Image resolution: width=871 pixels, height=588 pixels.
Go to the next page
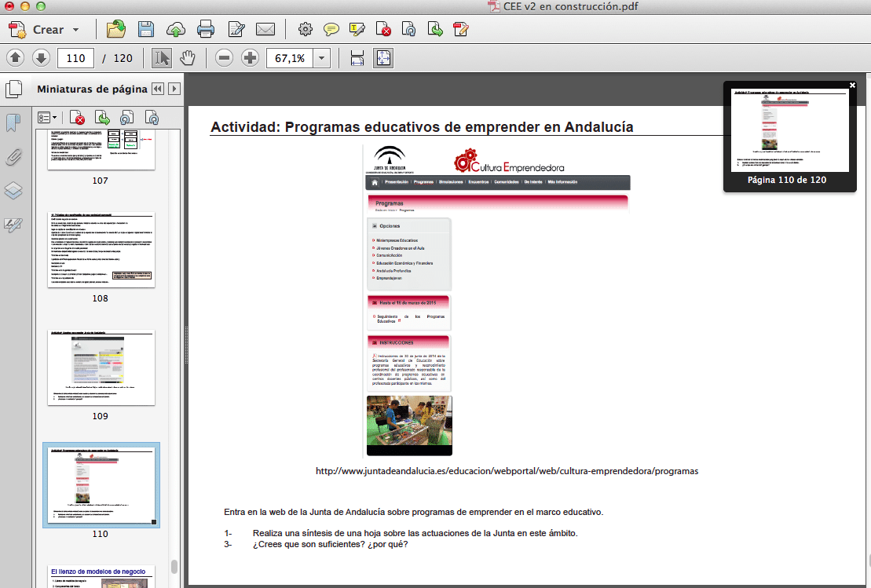(41, 58)
